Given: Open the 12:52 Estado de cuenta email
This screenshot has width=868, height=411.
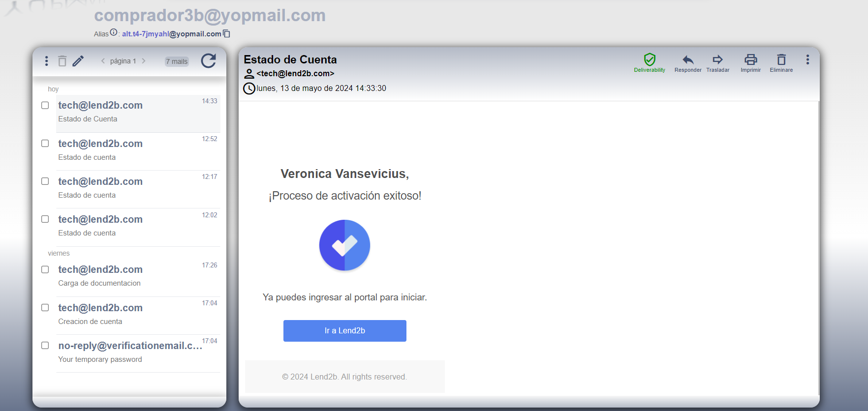Looking at the screenshot, I should coord(138,150).
